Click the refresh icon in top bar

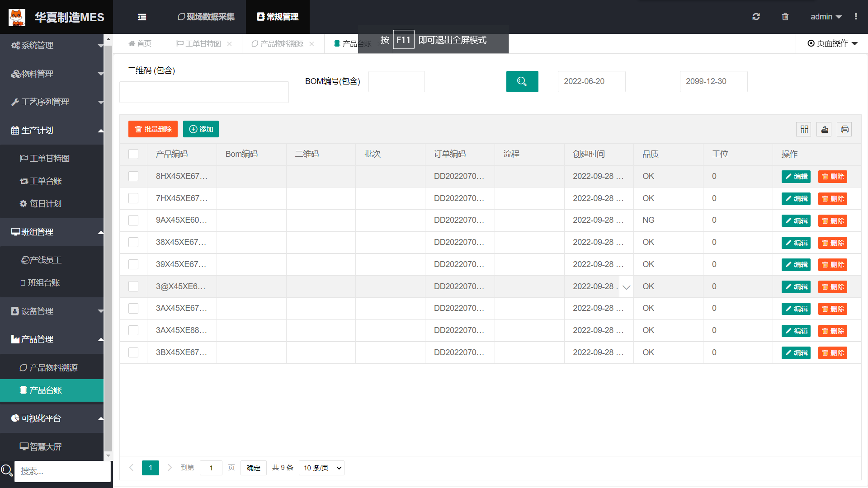[x=756, y=17]
